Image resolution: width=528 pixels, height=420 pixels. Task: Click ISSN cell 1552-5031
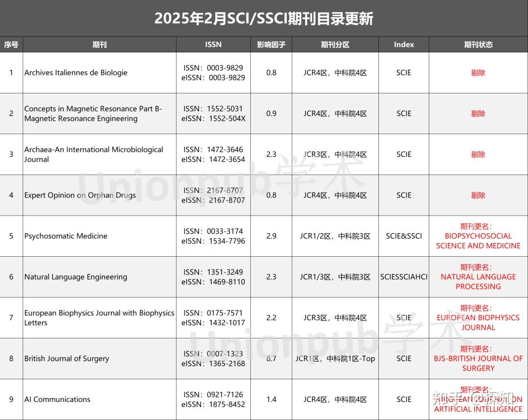coord(213,113)
